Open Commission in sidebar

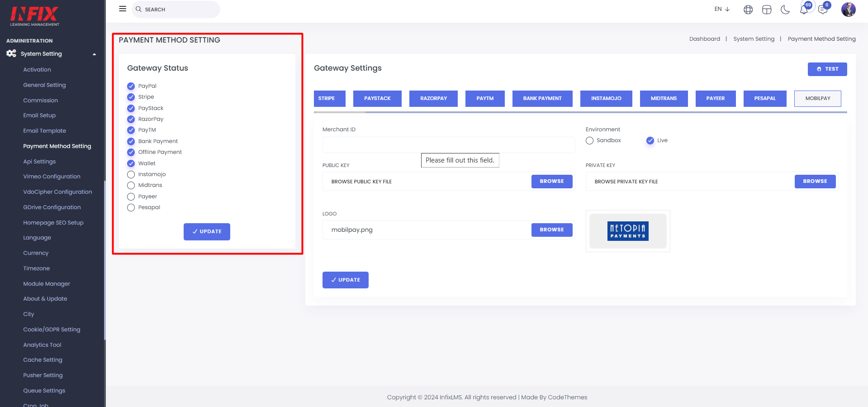41,101
